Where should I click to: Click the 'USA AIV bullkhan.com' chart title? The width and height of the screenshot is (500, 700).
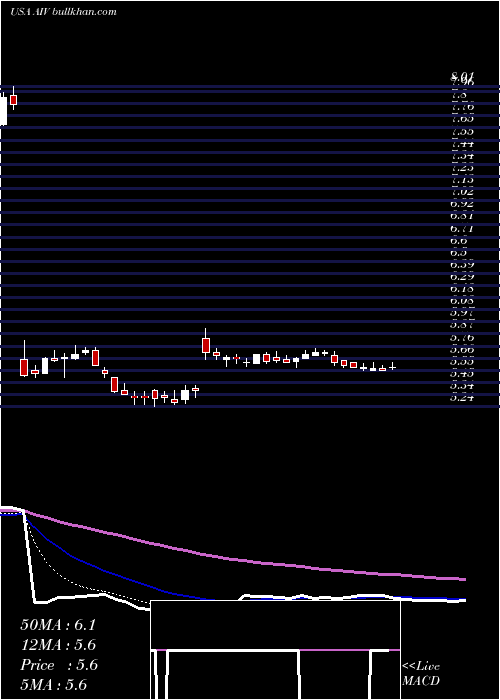pos(63,12)
